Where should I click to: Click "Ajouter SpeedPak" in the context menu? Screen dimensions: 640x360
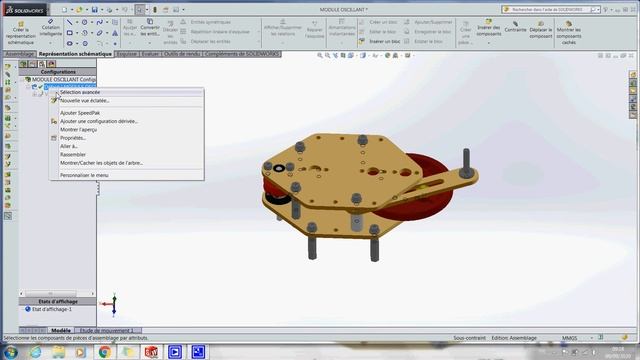[x=127, y=113]
